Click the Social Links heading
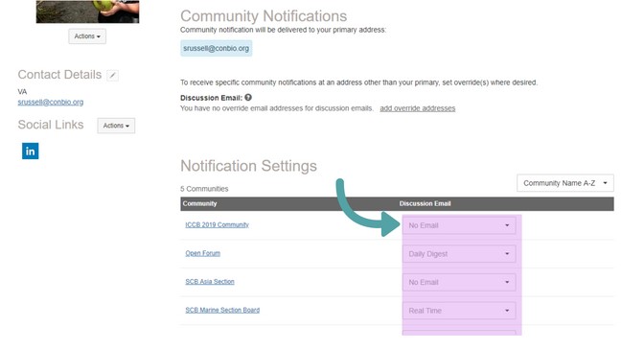This screenshot has height=350, width=644. tap(51, 125)
